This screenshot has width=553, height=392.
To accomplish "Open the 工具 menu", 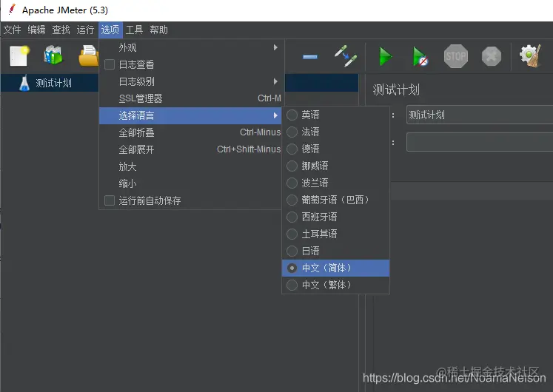I will click(x=135, y=30).
